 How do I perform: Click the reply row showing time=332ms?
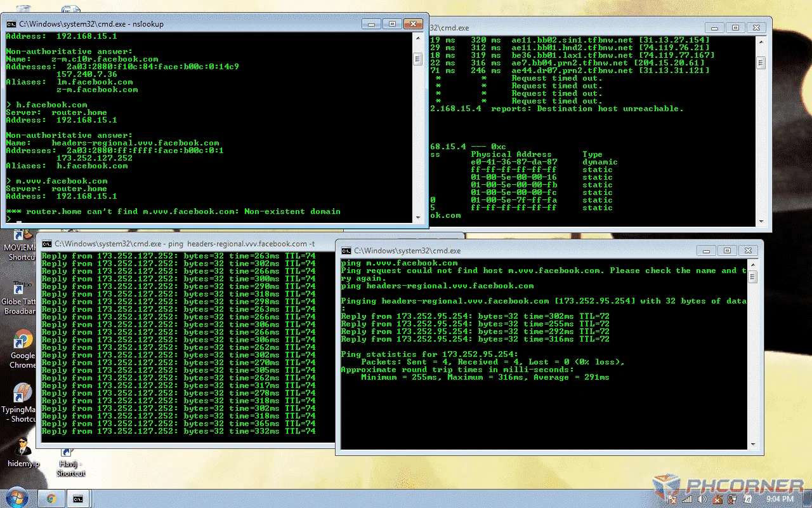coord(178,431)
